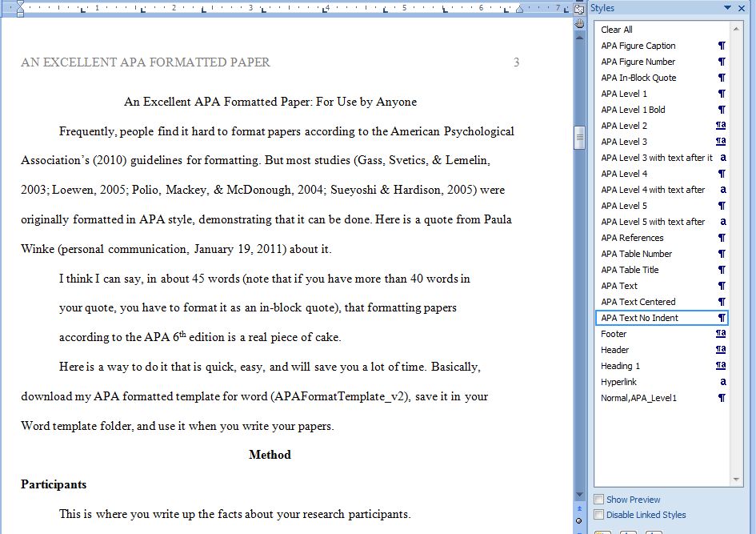Click the right indent marker on the ruler
Viewport: 756px width, 534px height.
pyautogui.click(x=519, y=9)
